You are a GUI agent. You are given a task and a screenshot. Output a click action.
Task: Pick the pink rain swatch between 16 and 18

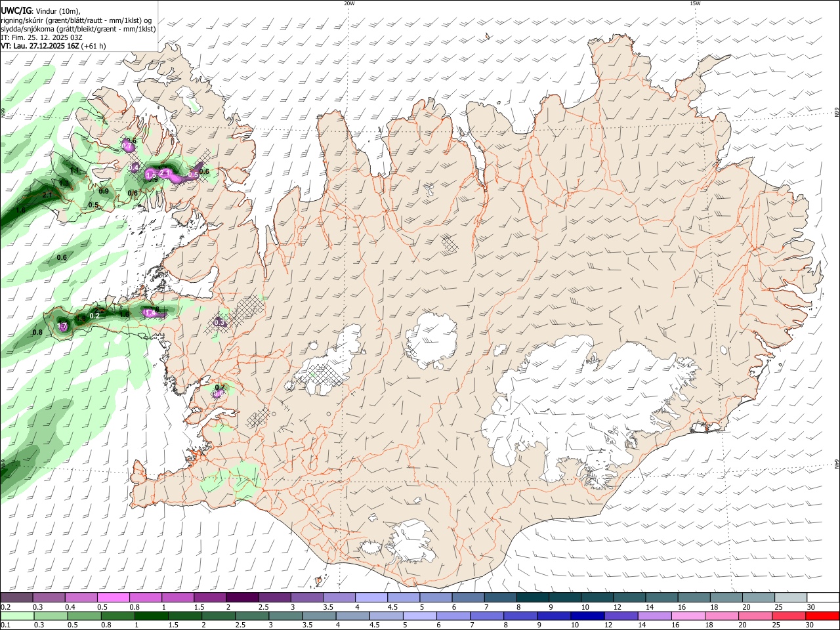tap(688, 616)
